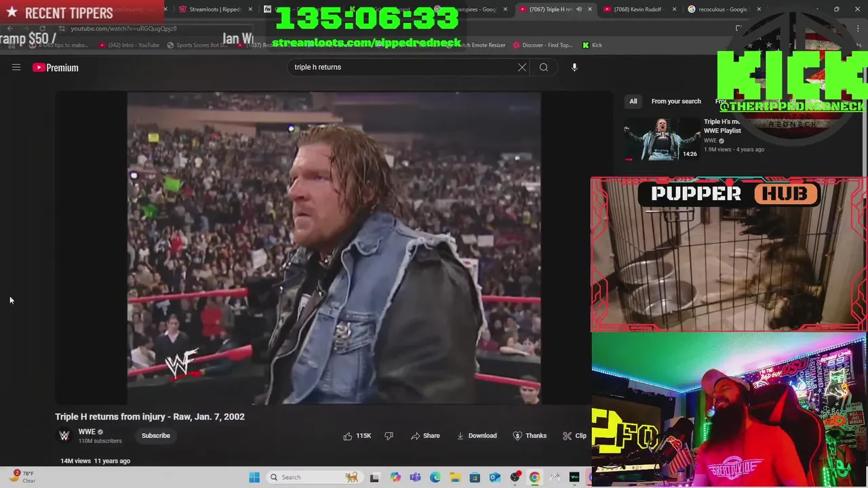Image resolution: width=868 pixels, height=488 pixels.
Task: Open the WWE channel avatar
Action: pos(64,436)
